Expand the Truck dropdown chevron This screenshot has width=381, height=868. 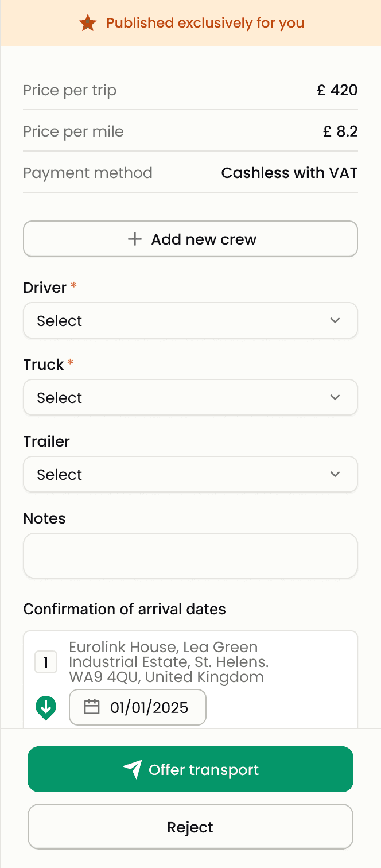tap(336, 397)
